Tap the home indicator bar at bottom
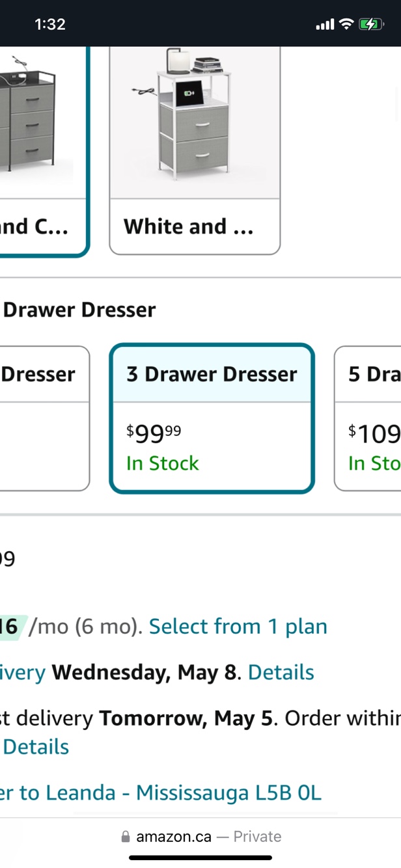The image size is (401, 868). point(200,857)
